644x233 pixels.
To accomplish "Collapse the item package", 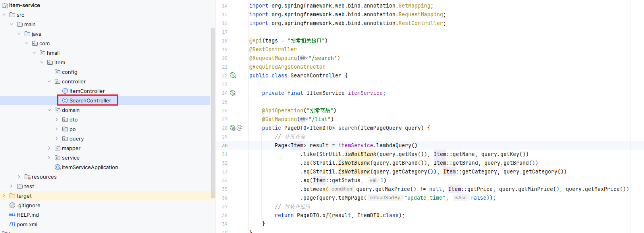I will coord(42,62).
